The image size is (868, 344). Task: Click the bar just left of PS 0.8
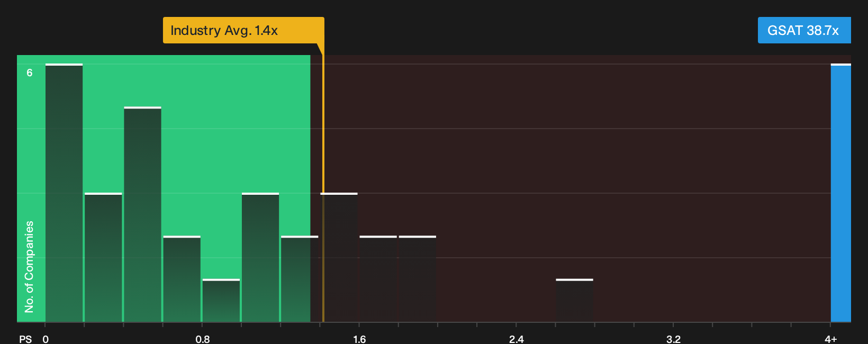tap(182, 278)
